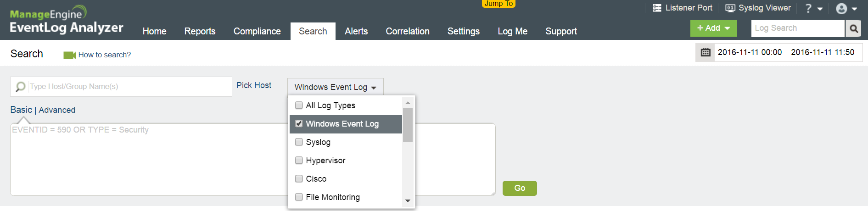Enable the Syslog checkbox
The image size is (868, 211).
299,142
